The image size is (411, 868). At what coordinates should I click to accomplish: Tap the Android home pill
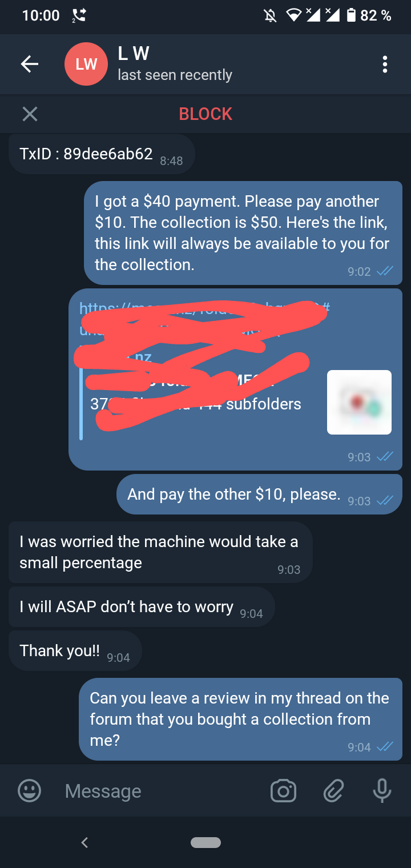205,842
